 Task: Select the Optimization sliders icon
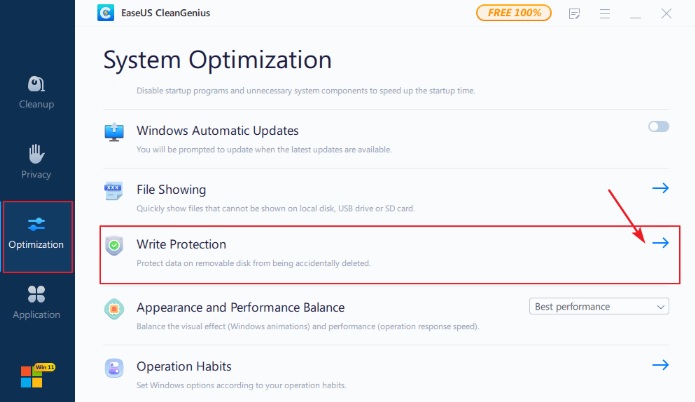[37, 224]
